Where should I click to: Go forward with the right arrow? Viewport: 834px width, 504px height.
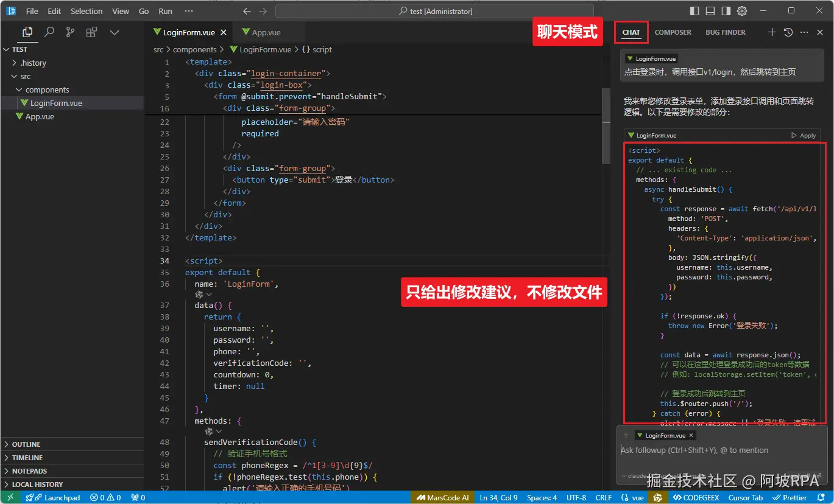tap(263, 11)
